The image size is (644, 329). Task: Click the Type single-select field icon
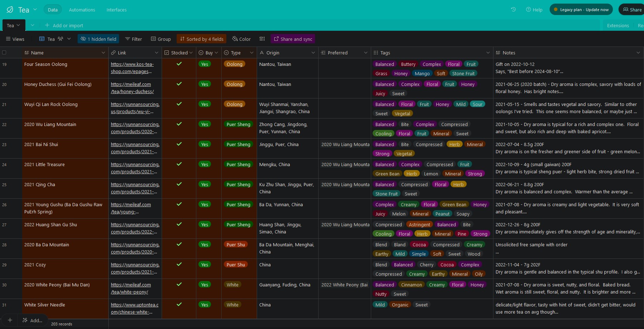click(x=226, y=53)
